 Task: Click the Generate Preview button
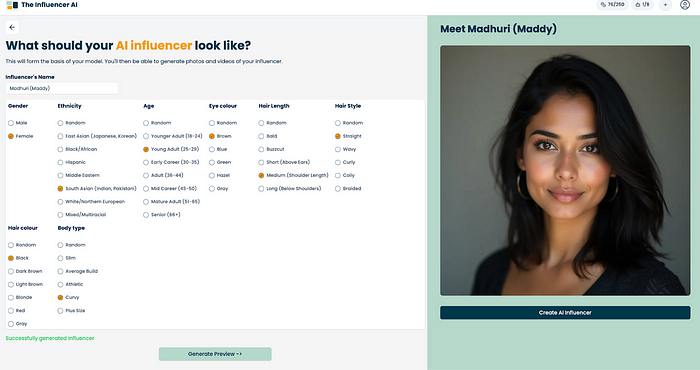click(x=215, y=354)
